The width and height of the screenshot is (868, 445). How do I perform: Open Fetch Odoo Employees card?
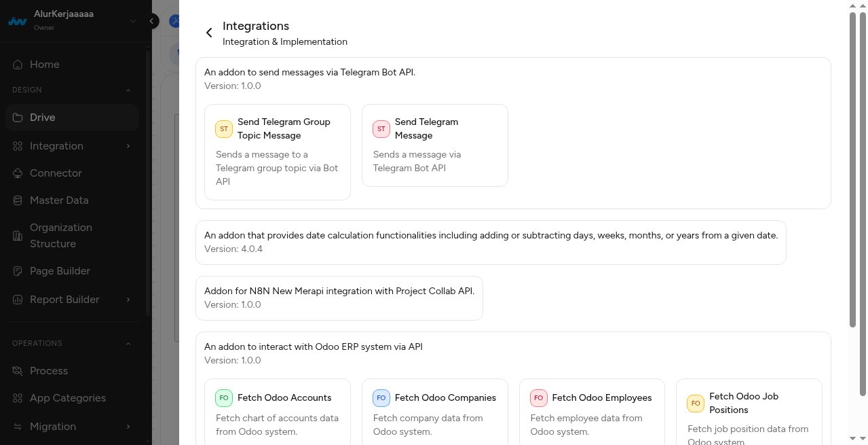click(592, 412)
